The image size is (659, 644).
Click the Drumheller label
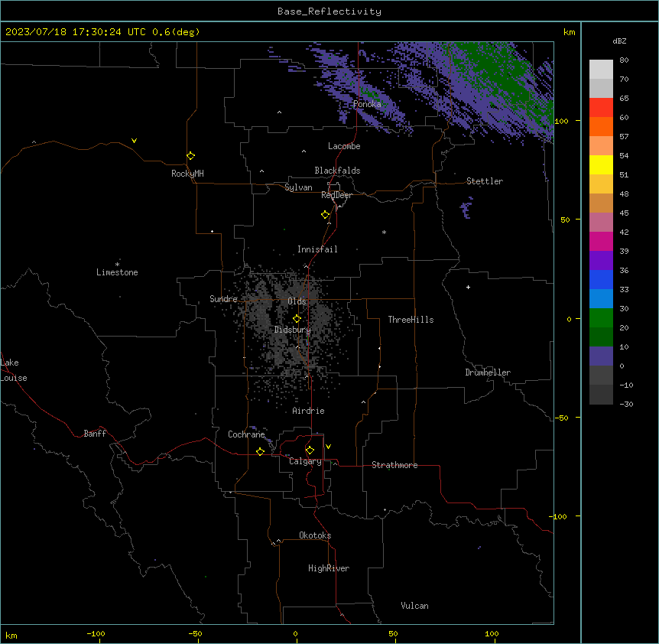point(488,372)
